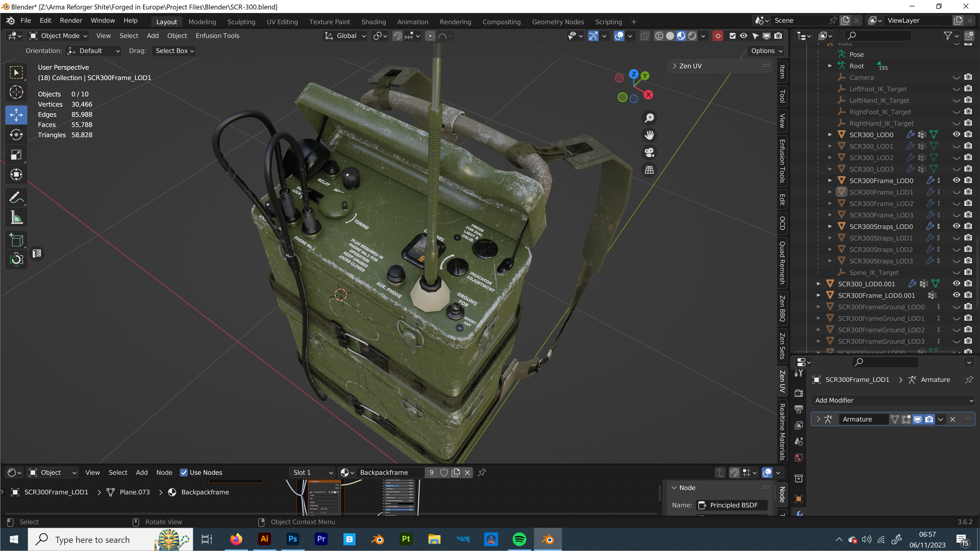The width and height of the screenshot is (980, 551).
Task: Switch to orthographic grid view icon
Action: click(649, 170)
